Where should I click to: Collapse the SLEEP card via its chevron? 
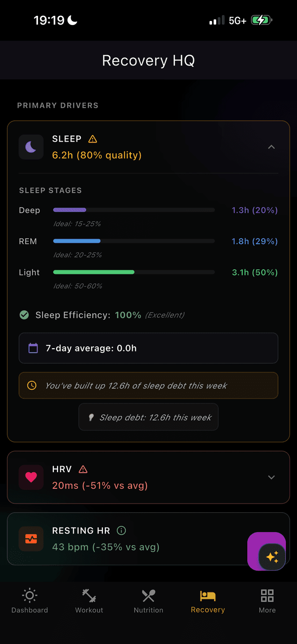(271, 147)
